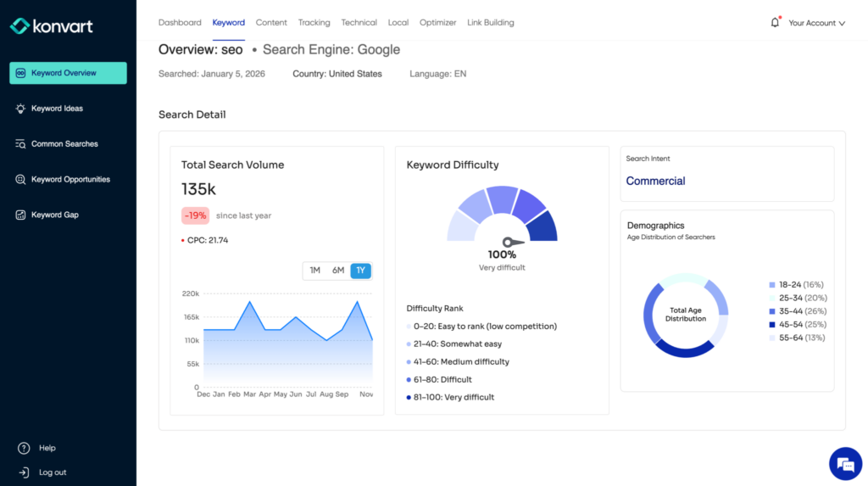Select the 1M time range
Viewport: 868px width, 486px height.
coord(315,271)
